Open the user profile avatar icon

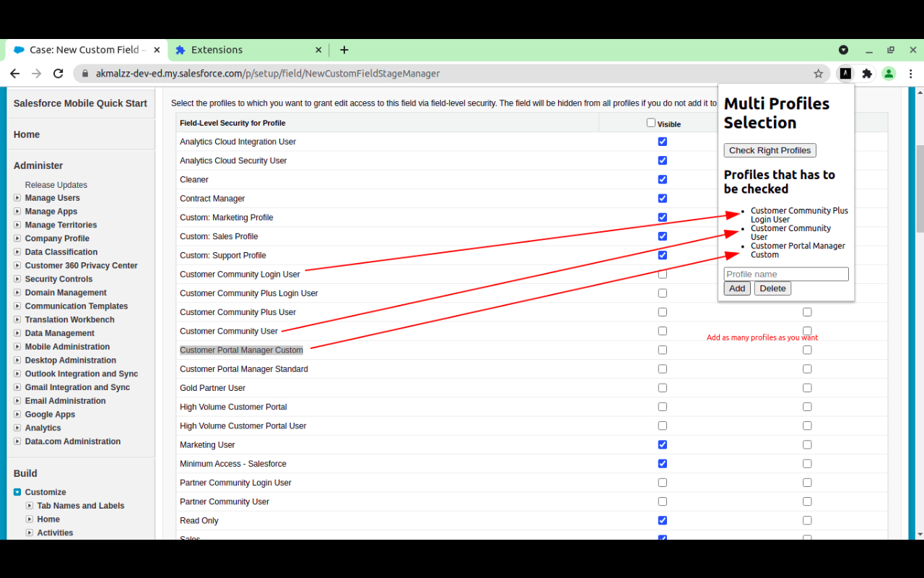coord(889,74)
